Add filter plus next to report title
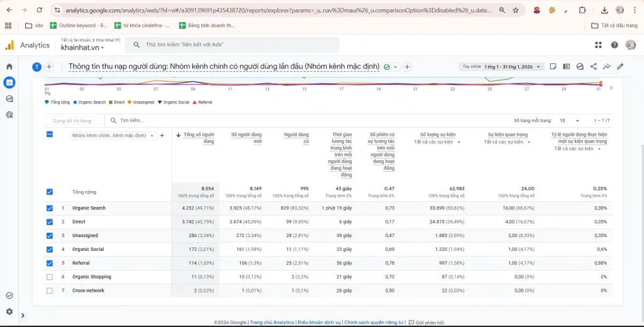 coord(407,67)
